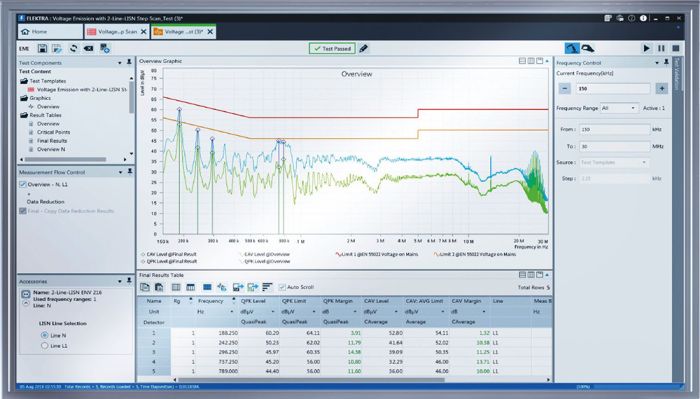The width and height of the screenshot is (700, 399).
Task: Select Overview N in Result Tables tree
Action: (x=51, y=149)
